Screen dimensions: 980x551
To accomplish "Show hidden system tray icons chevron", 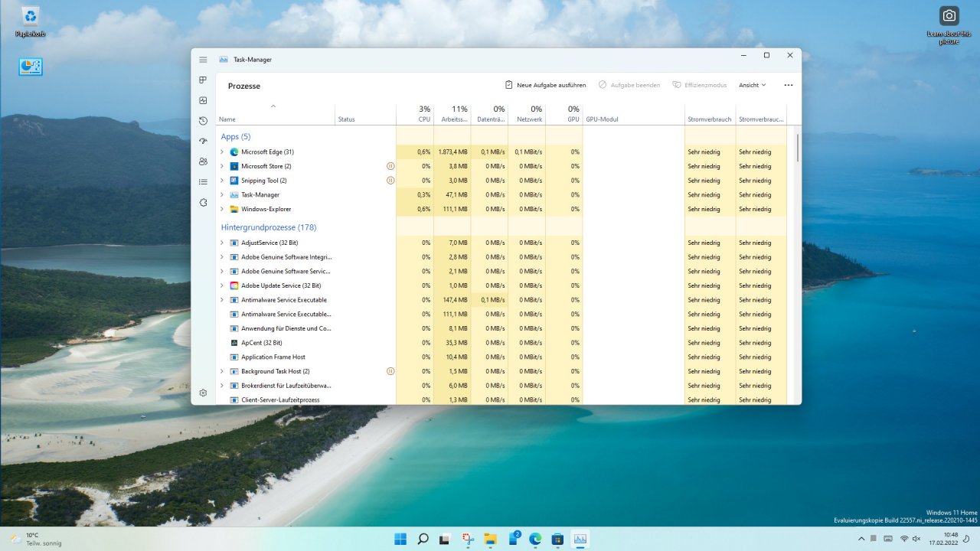I will pyautogui.click(x=861, y=539).
